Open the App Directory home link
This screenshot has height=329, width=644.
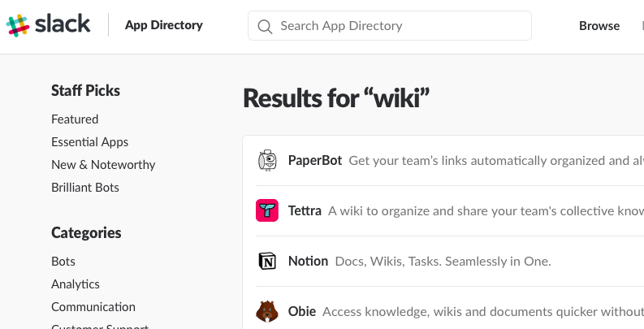tap(164, 25)
